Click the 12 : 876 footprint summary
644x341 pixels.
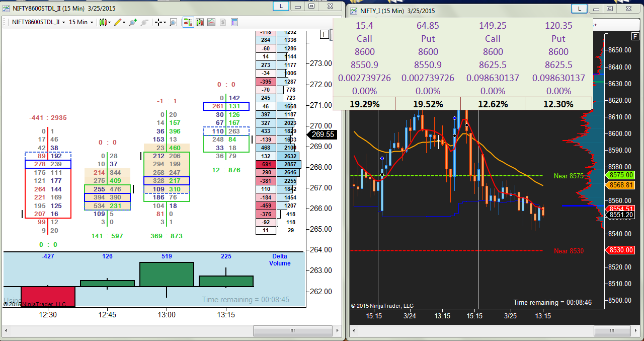tap(226, 170)
